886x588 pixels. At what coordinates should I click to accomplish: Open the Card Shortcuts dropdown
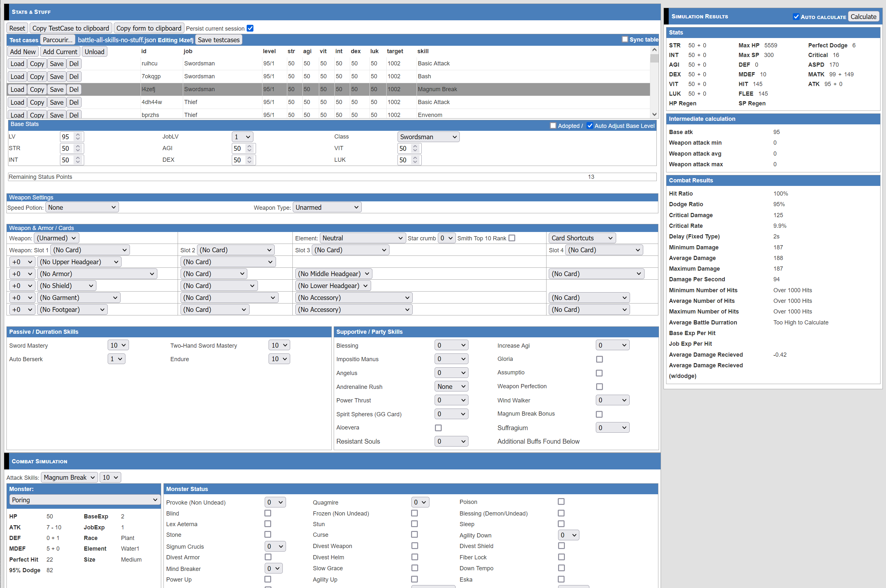[x=581, y=238]
